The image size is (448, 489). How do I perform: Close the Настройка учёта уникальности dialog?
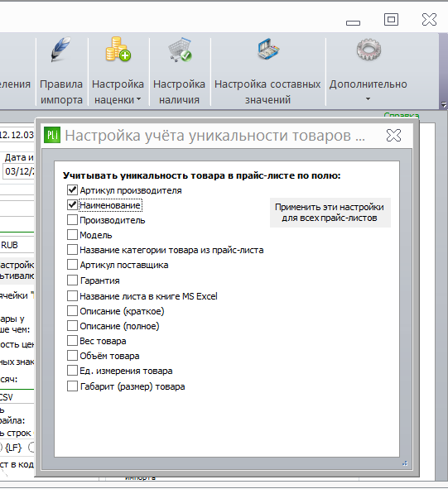point(393,136)
